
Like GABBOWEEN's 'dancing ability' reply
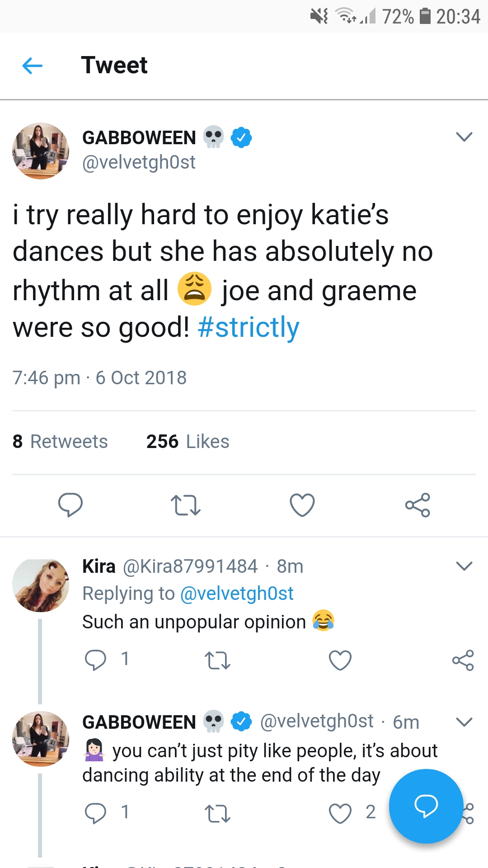pyautogui.click(x=340, y=813)
